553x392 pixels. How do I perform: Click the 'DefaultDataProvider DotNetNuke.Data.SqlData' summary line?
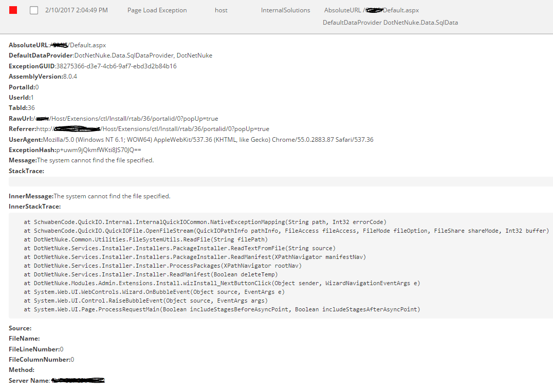(391, 23)
